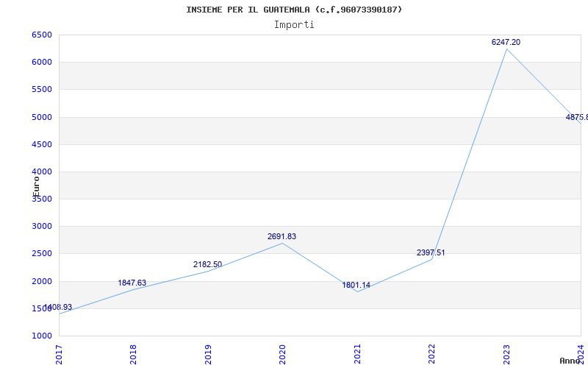
Task: Click the 2691.83 data point label
Action: point(282,236)
